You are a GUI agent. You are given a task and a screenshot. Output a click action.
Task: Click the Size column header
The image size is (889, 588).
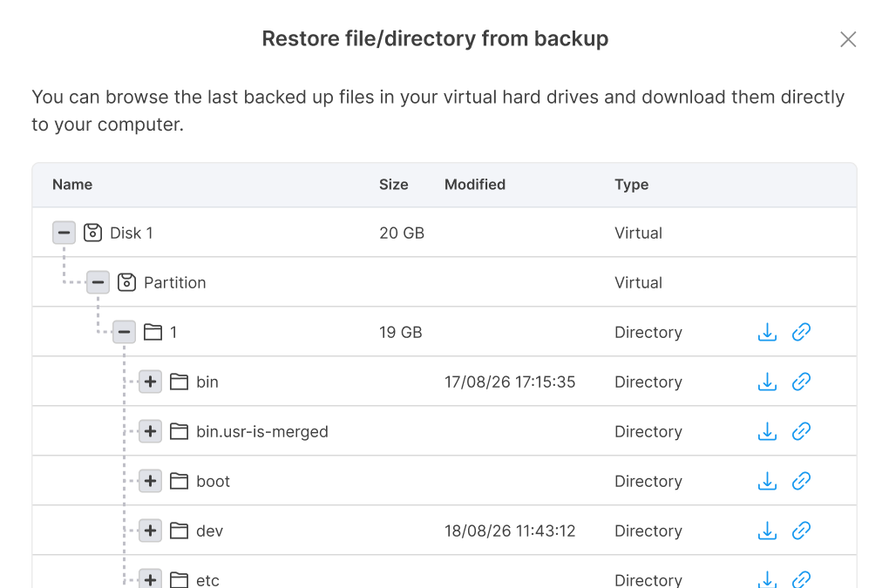pos(393,185)
